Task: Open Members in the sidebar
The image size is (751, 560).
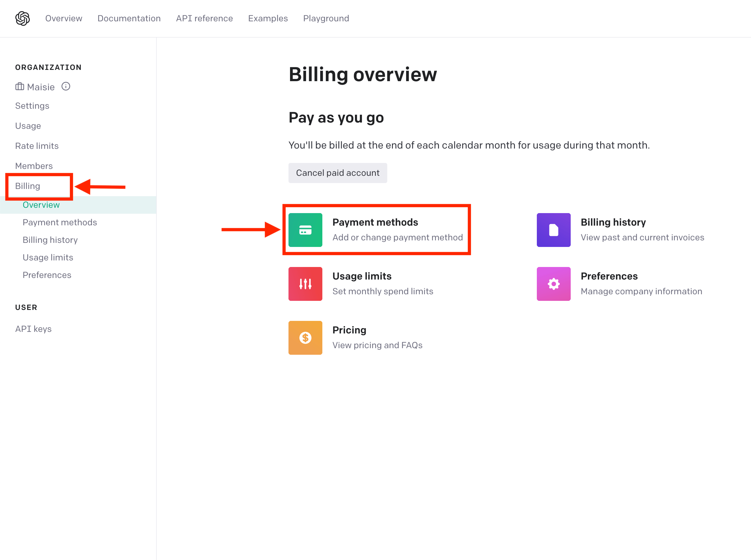Action: point(34,166)
